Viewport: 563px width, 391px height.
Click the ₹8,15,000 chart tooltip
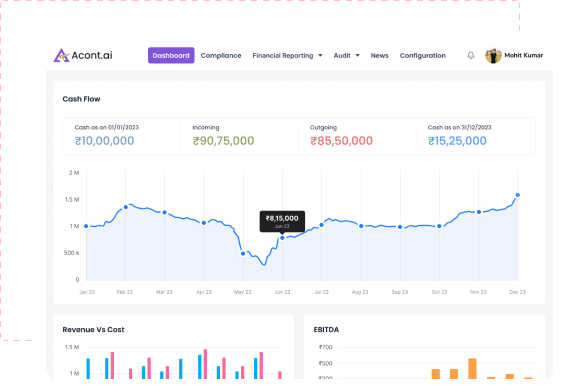[282, 221]
